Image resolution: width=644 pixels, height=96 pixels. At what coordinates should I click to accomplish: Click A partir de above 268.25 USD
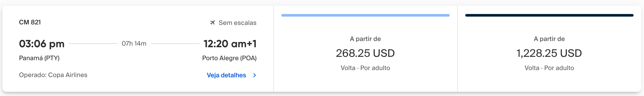coord(365,39)
